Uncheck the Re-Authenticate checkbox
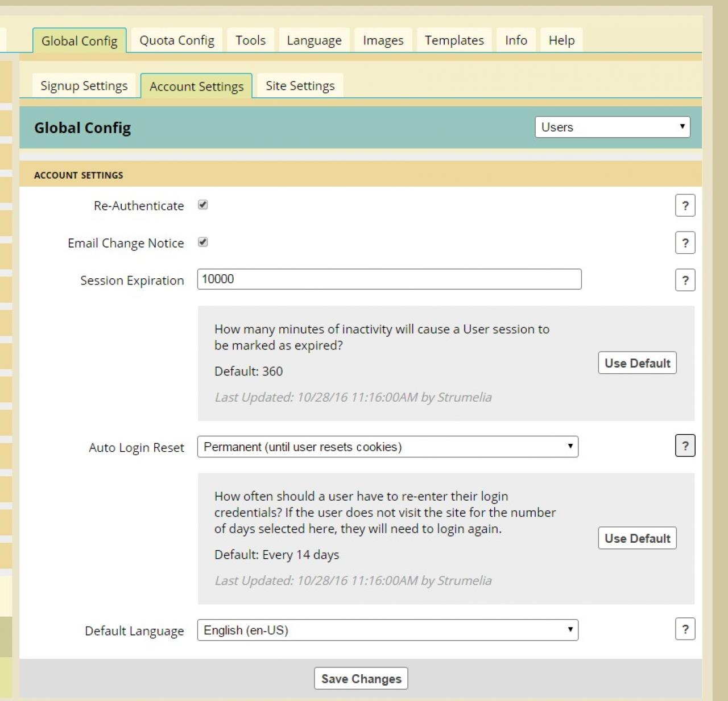The height and width of the screenshot is (701, 728). coord(203,205)
